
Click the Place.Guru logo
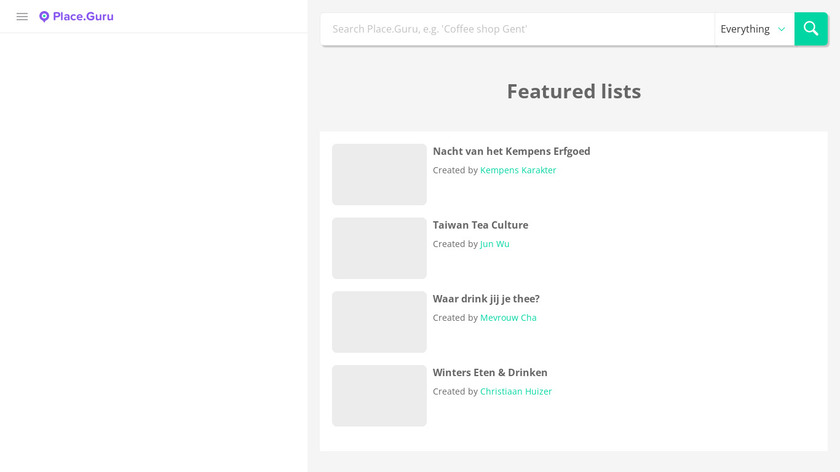(x=77, y=17)
